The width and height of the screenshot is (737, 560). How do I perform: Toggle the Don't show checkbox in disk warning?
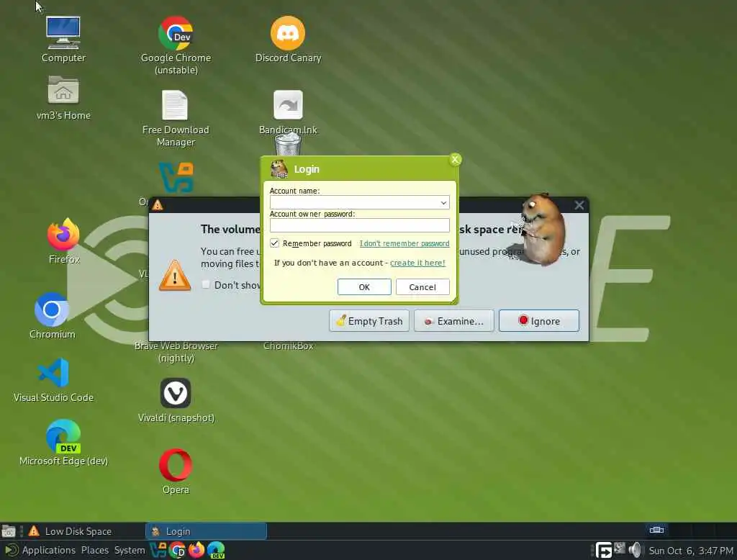pyautogui.click(x=206, y=284)
